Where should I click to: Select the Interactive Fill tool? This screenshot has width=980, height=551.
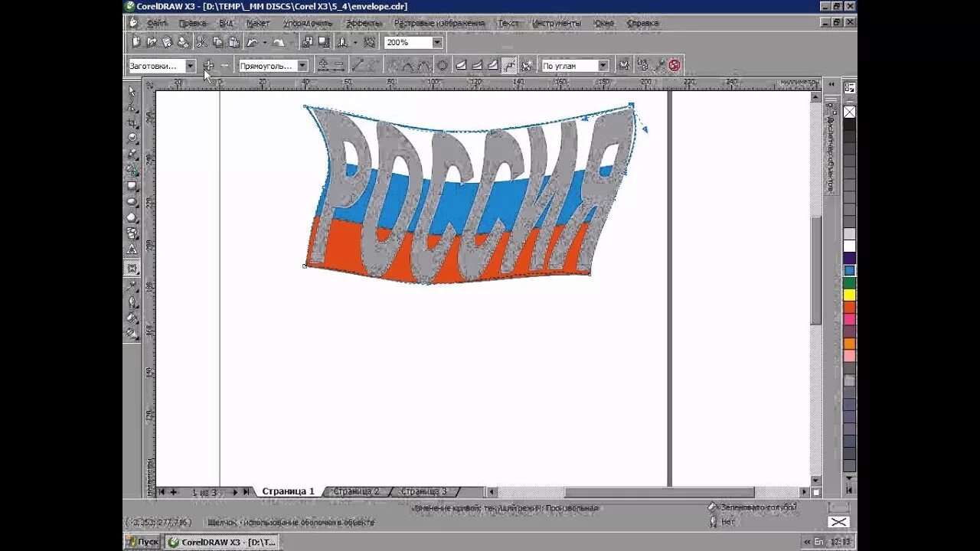[132, 333]
